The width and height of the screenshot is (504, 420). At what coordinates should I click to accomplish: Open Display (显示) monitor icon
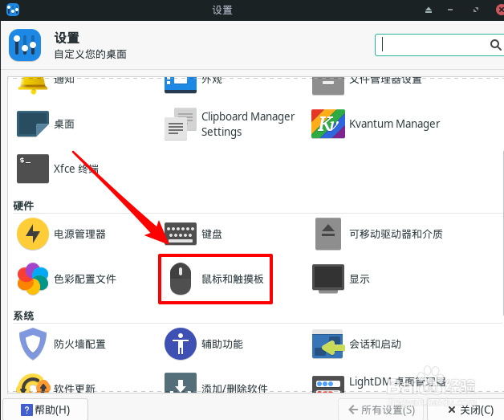tap(328, 279)
